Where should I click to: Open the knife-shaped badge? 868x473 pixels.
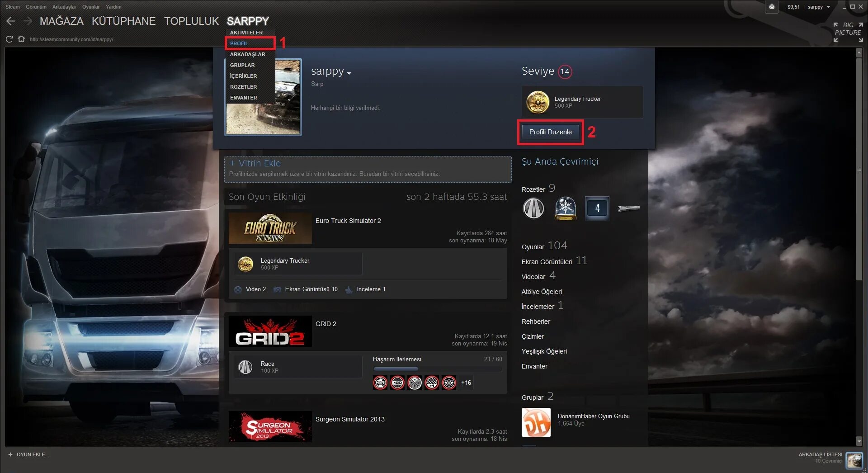coord(629,208)
